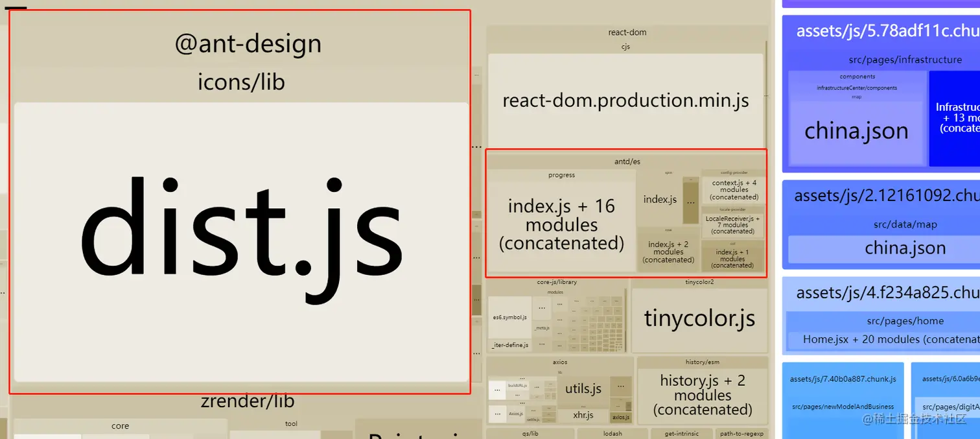Select the dist.js block in @ant-design icons
The image size is (980, 439).
click(241, 242)
